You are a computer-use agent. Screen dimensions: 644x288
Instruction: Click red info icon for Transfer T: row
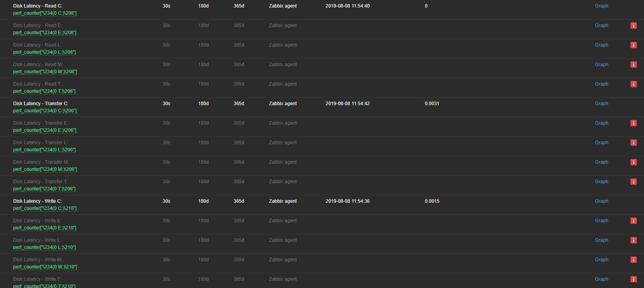pos(633,182)
